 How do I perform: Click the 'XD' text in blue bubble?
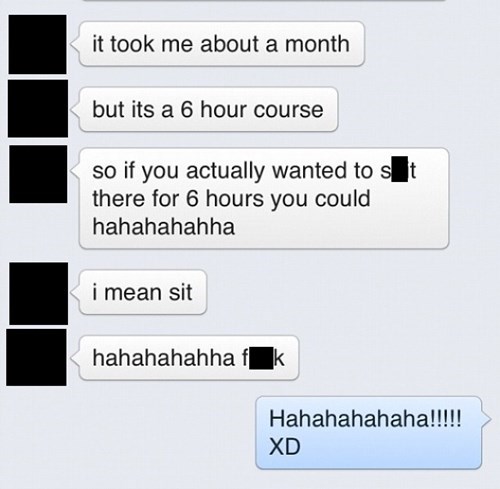coord(285,447)
